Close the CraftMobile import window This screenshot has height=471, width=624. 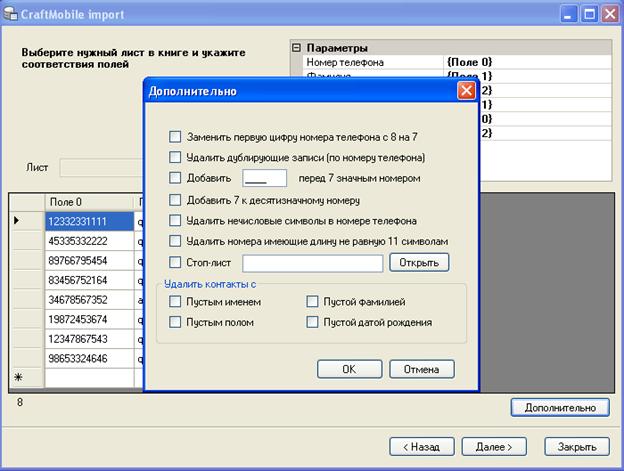point(610,15)
